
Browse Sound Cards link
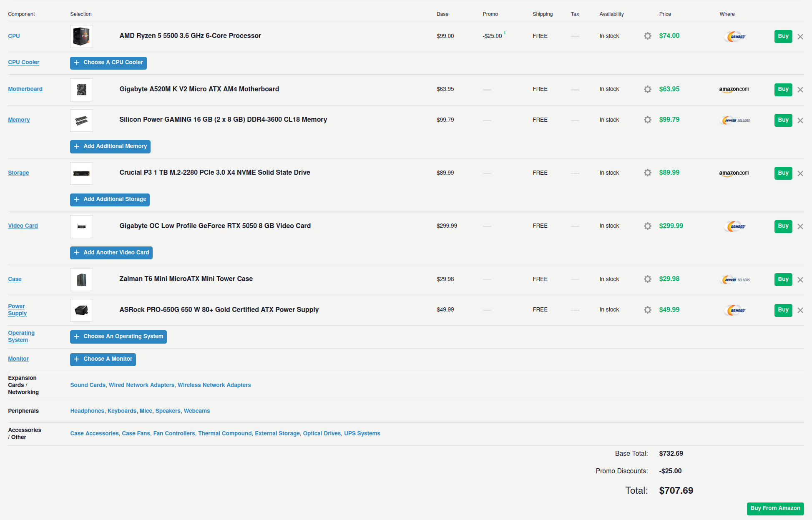(x=88, y=385)
